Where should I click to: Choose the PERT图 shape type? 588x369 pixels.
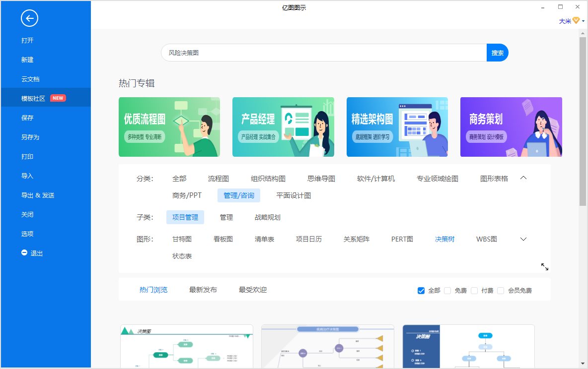coord(402,239)
